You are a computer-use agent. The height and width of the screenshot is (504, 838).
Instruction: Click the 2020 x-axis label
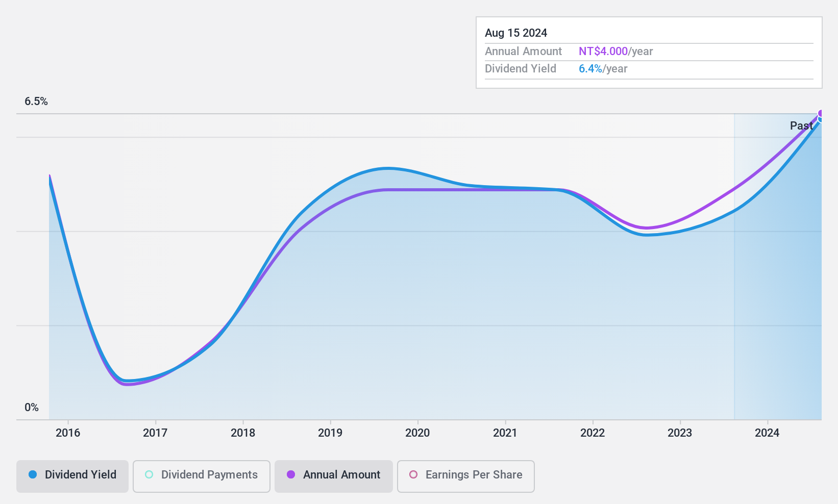tap(417, 433)
